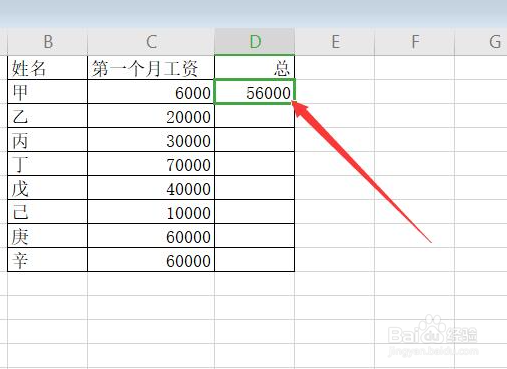
Task: Click the salary cell showing 6000
Action: tap(151, 92)
